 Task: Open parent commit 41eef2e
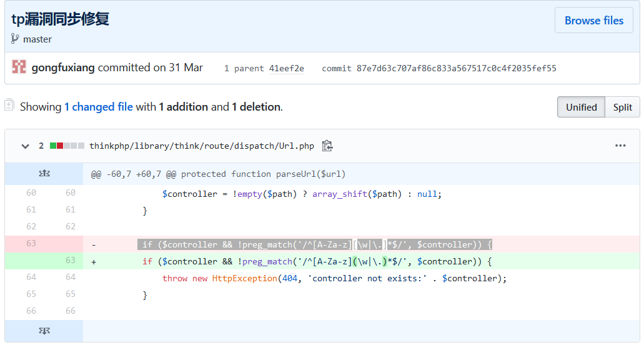pyautogui.click(x=286, y=68)
